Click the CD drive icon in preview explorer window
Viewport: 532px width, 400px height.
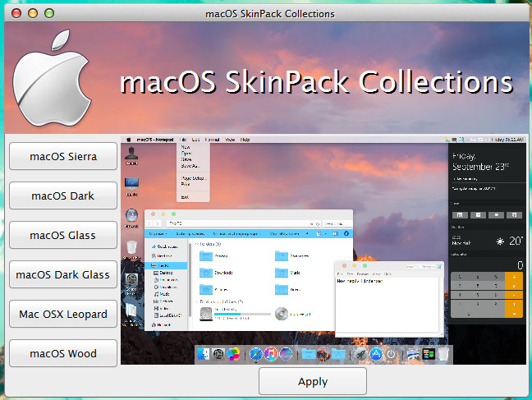pyautogui.click(x=282, y=314)
